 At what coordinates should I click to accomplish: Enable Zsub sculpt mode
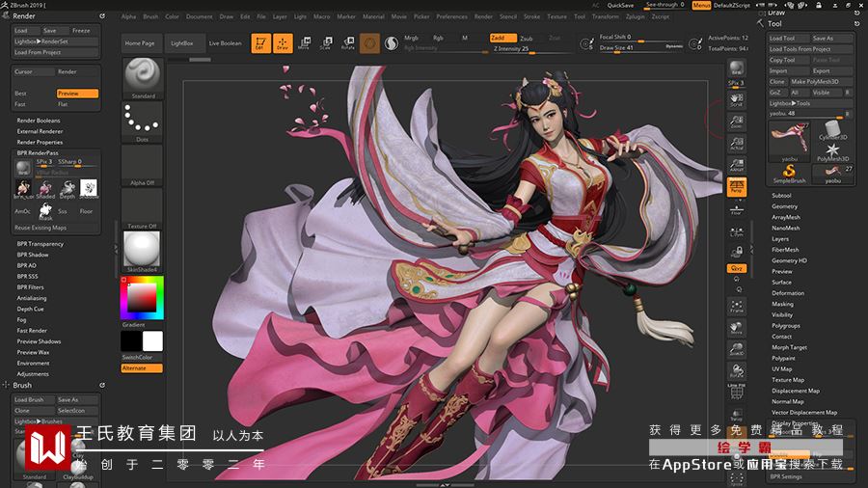pyautogui.click(x=527, y=39)
